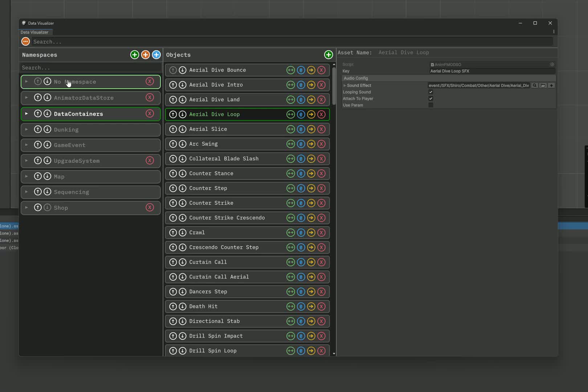Click the blue plus icon in Namespaces header
588x392 pixels.
click(x=156, y=55)
